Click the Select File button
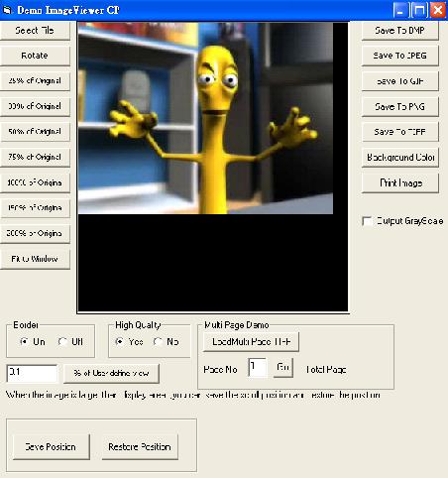The image size is (448, 478). click(35, 31)
